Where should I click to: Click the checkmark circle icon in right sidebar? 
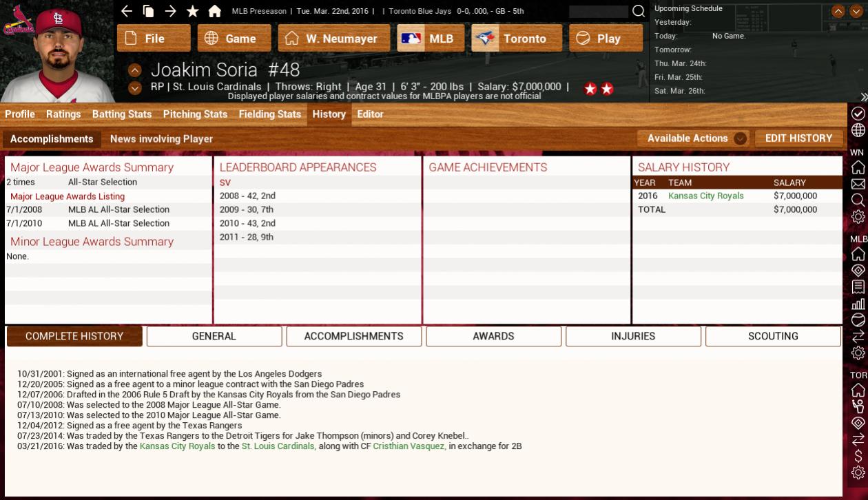pyautogui.click(x=858, y=114)
